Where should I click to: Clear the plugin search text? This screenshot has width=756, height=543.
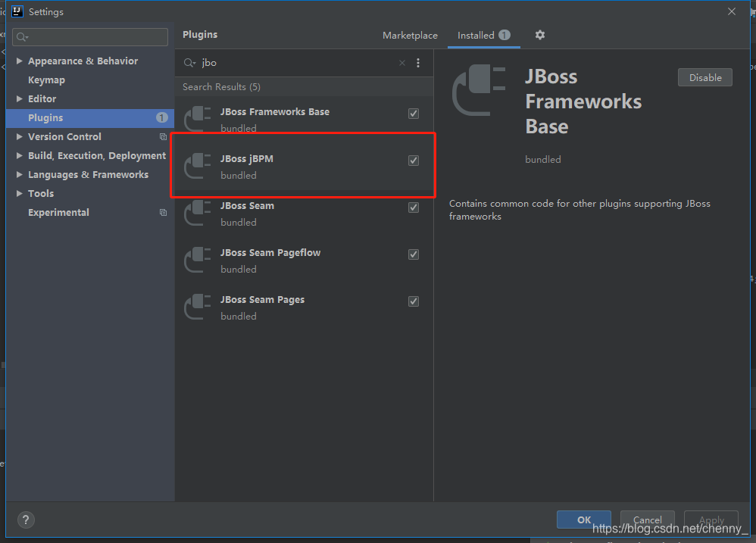(x=401, y=63)
